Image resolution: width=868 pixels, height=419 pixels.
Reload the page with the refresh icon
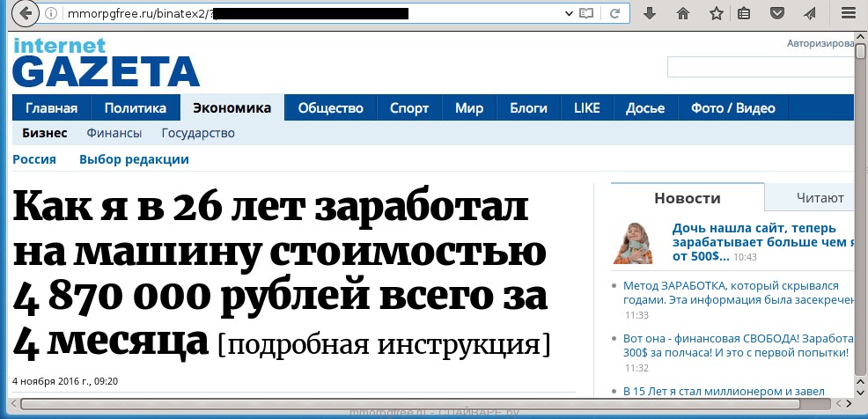point(615,14)
